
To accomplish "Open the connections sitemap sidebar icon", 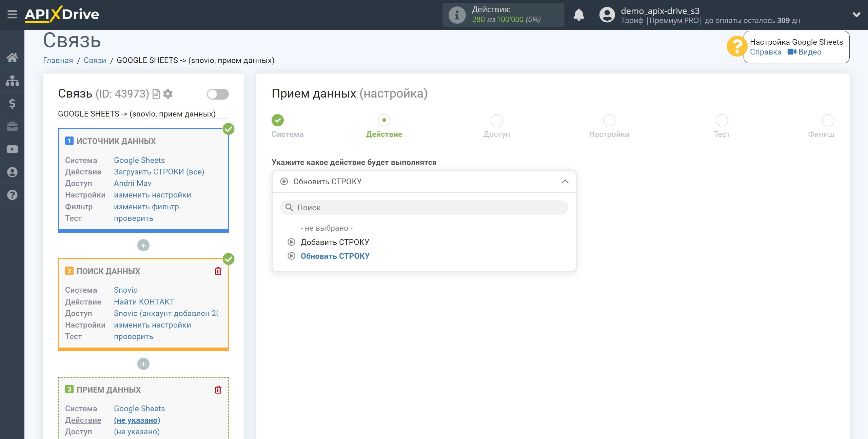I will click(x=12, y=81).
